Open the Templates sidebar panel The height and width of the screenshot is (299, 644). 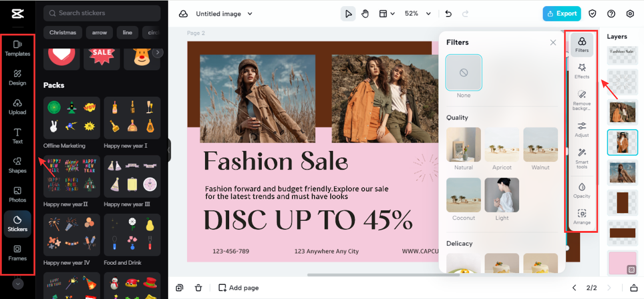(18, 48)
